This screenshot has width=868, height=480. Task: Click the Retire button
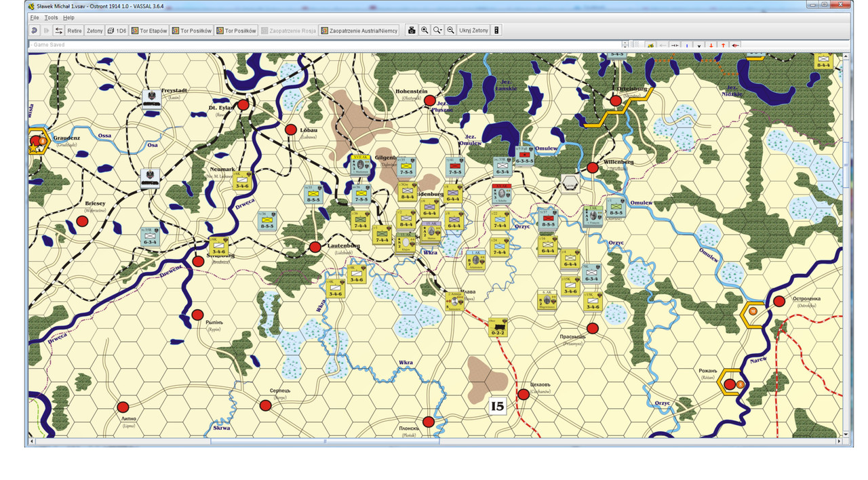[x=75, y=31]
